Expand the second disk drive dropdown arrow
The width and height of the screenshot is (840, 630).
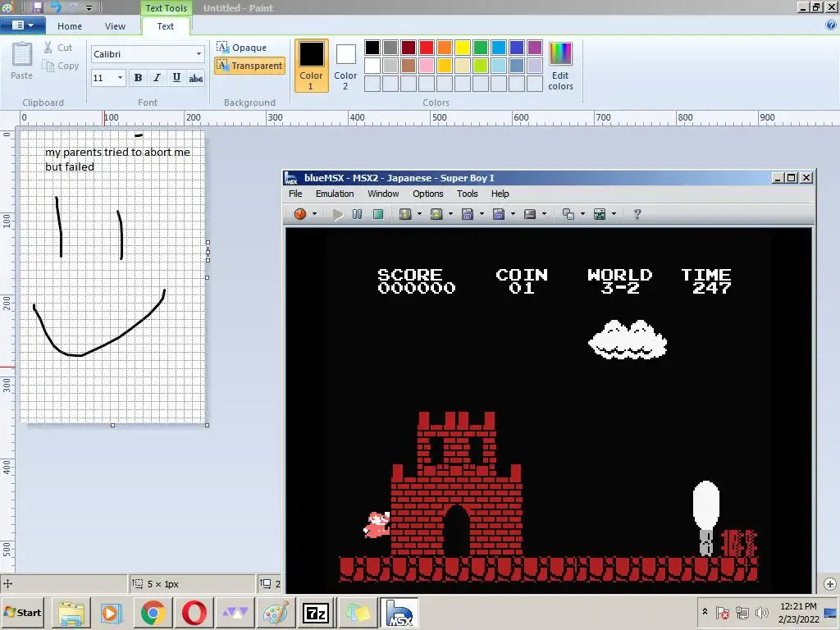click(513, 214)
